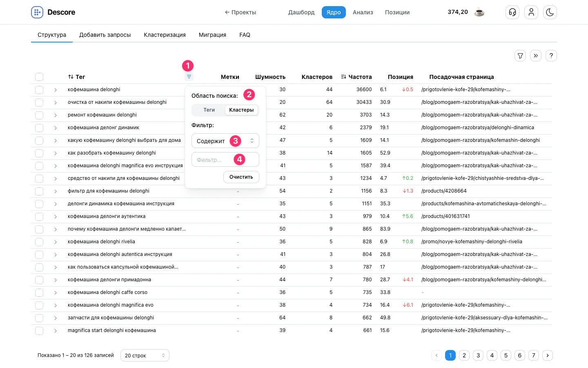Expand row кофемашина delonghi caffe corso
Screen dimensions: 588x368
tap(56, 293)
